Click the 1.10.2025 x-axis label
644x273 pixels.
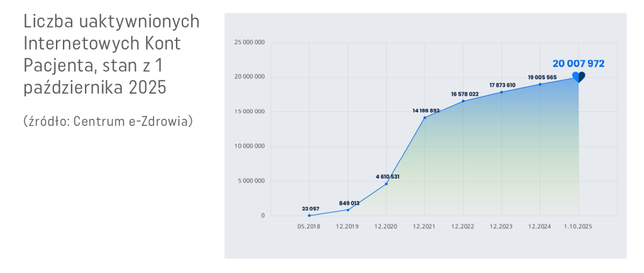579,226
